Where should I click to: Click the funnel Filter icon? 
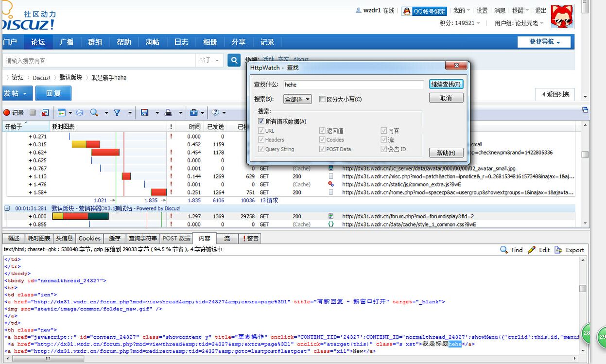tap(117, 113)
